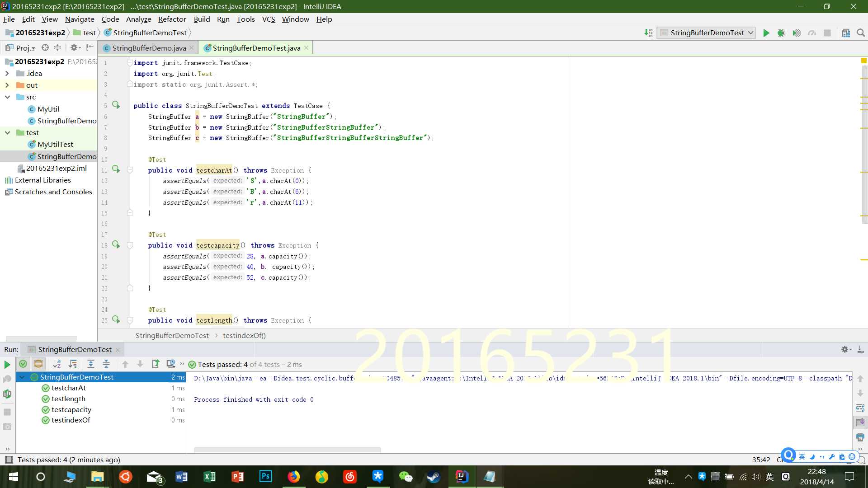868x488 pixels.
Task: Open the Project Structure dialog icon
Action: pos(846,33)
